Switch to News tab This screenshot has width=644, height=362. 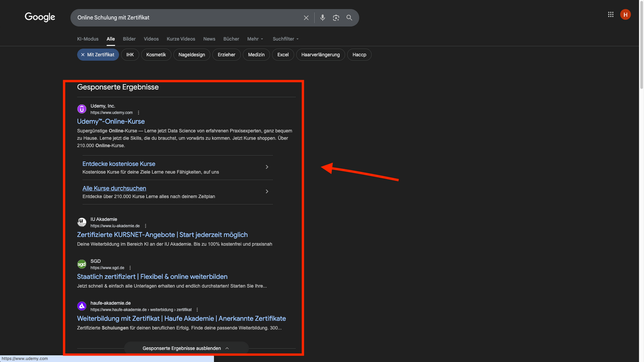(x=209, y=39)
